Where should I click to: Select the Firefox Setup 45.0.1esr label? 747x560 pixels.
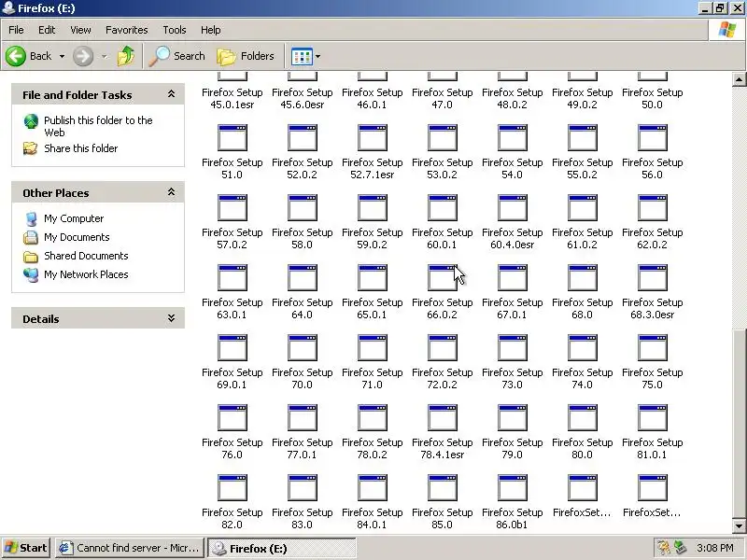pyautogui.click(x=232, y=99)
